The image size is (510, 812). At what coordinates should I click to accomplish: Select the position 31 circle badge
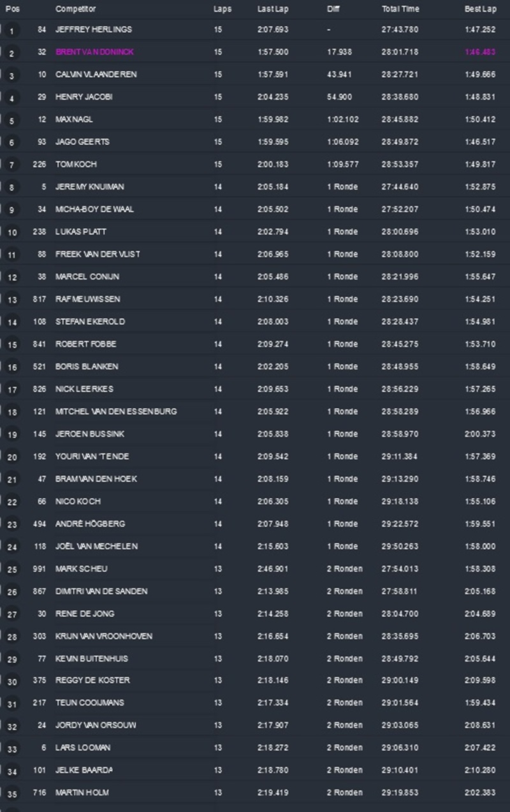click(x=11, y=704)
